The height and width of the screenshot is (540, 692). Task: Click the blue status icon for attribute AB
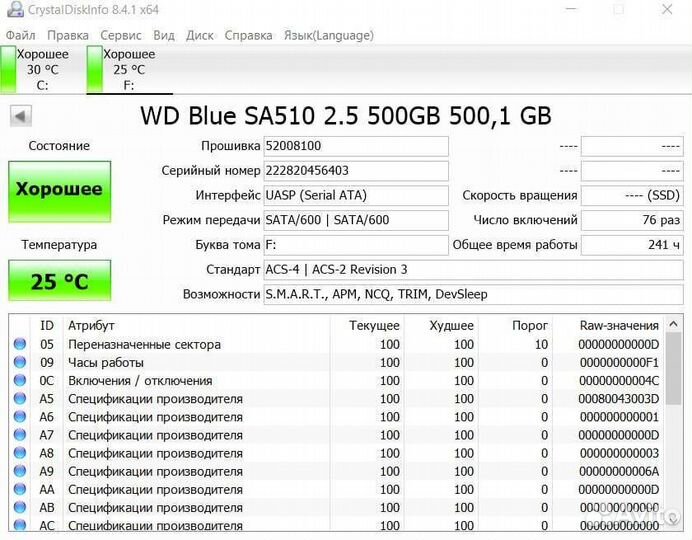(x=20, y=507)
